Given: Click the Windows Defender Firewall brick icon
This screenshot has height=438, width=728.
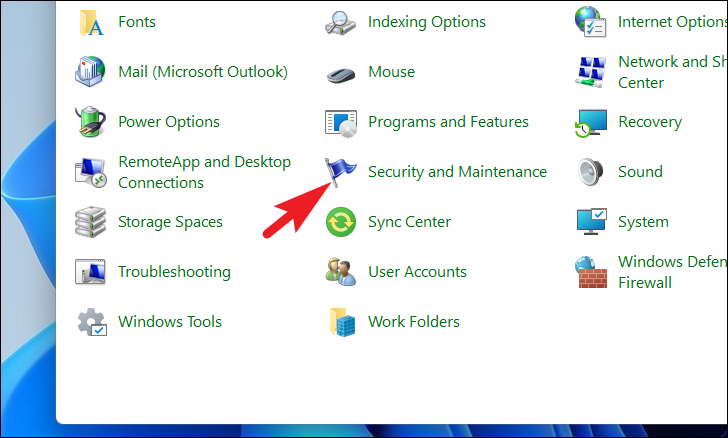Looking at the screenshot, I should click(x=591, y=273).
